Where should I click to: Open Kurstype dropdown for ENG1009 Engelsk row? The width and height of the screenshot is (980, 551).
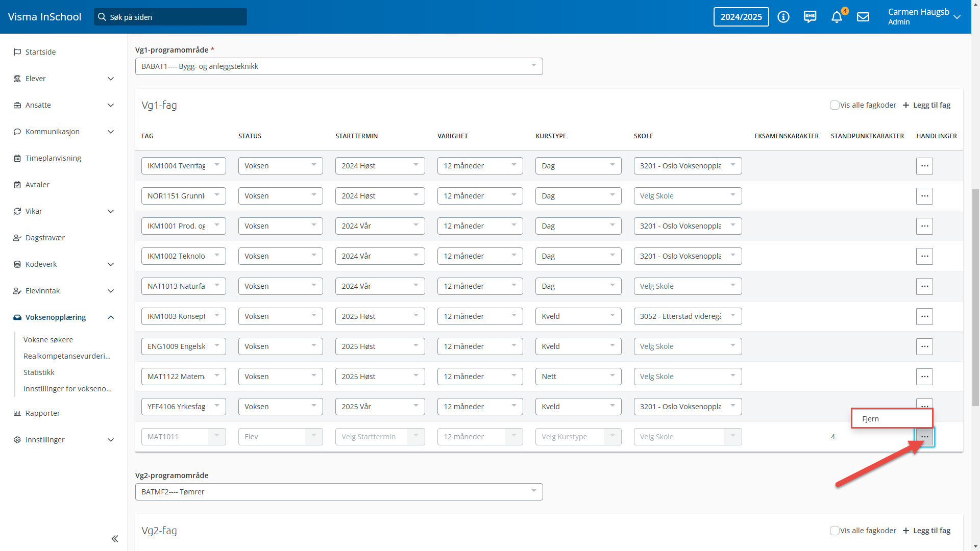(x=578, y=346)
